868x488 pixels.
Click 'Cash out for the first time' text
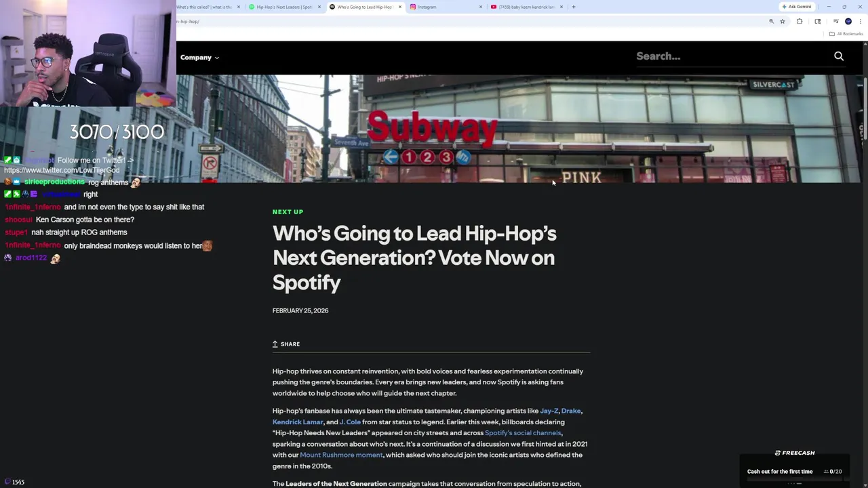click(780, 472)
